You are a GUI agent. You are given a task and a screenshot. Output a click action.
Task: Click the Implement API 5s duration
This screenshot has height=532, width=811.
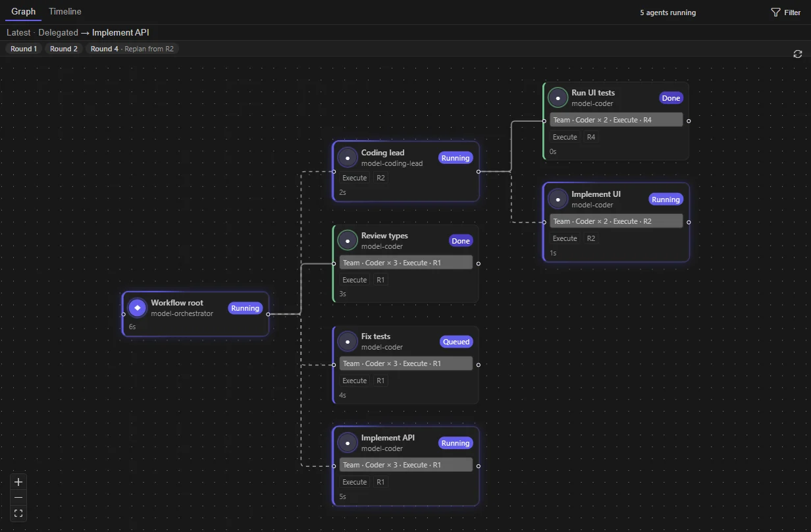pyautogui.click(x=342, y=496)
